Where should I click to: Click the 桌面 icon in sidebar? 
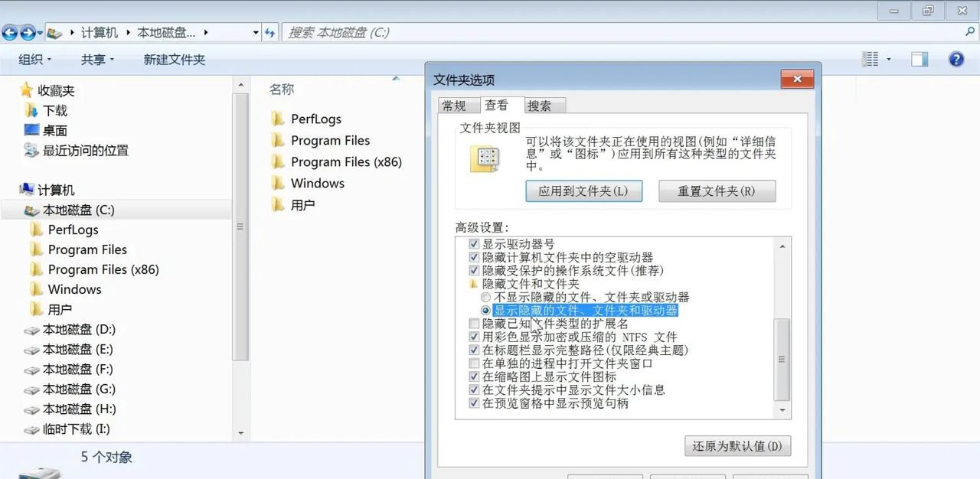click(x=31, y=130)
